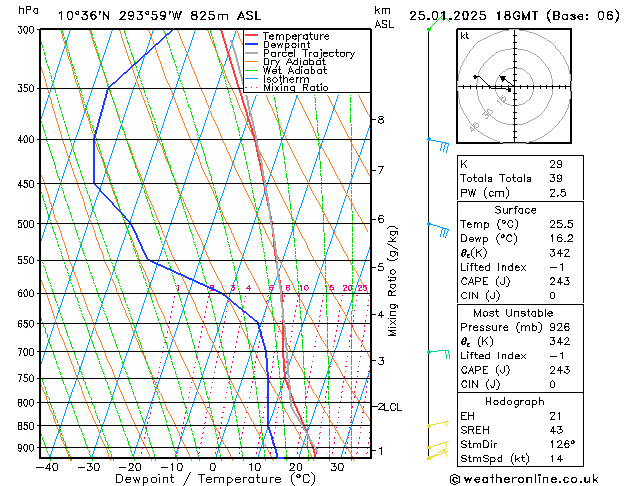Image resolution: width=629 pixels, height=486 pixels.
Task: Click the EH value 21
Action: coord(556,416)
